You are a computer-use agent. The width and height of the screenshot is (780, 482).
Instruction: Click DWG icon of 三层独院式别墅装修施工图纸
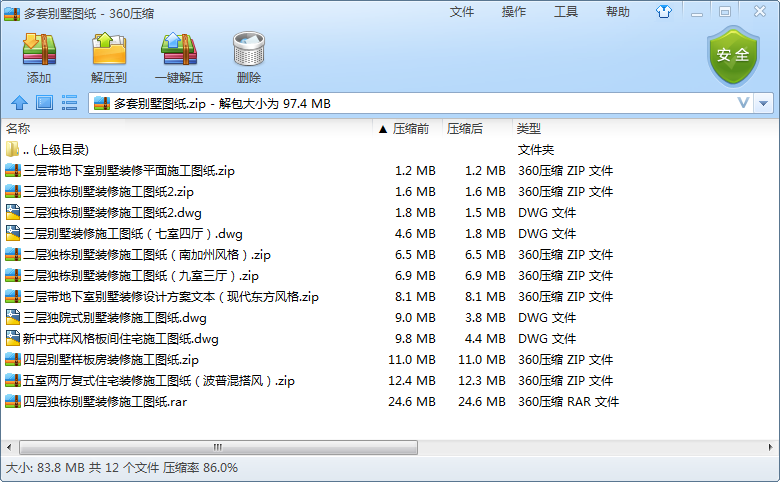click(x=13, y=317)
